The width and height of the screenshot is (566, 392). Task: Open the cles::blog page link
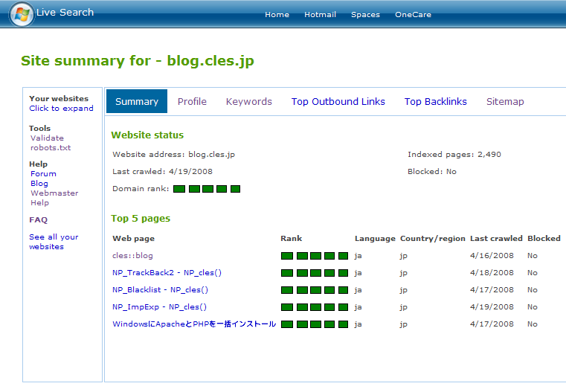click(x=132, y=256)
